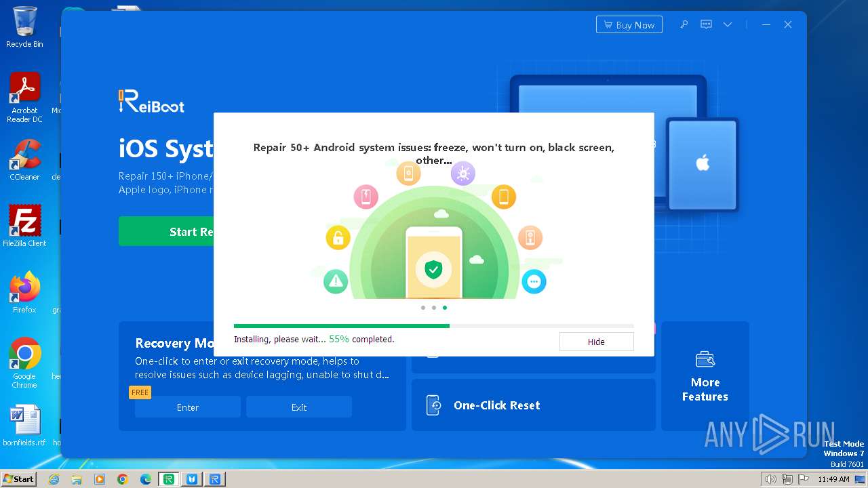Click the pink phone icon
Screen dimensions: 868x488
point(366,197)
